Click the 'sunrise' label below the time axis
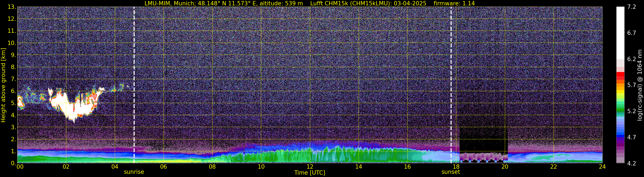This screenshot has width=644, height=177. point(134,172)
